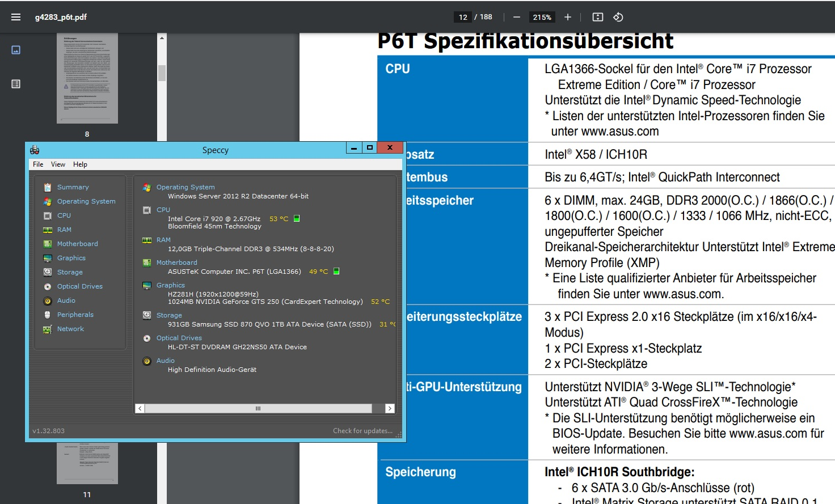Open Optical Drives link in summary pane

(179, 338)
